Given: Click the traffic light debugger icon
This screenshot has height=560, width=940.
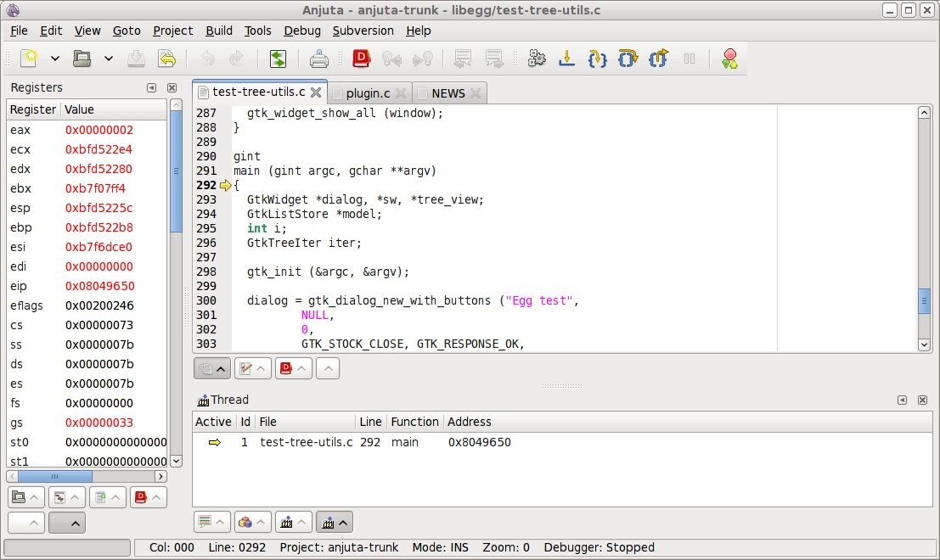Looking at the screenshot, I should coord(729,59).
